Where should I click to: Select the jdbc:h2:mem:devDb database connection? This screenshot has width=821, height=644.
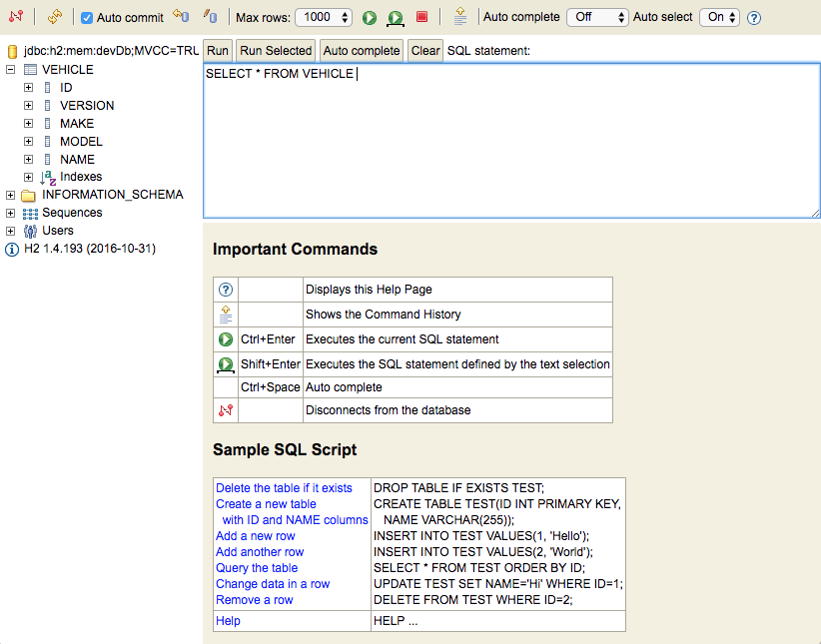pos(111,51)
